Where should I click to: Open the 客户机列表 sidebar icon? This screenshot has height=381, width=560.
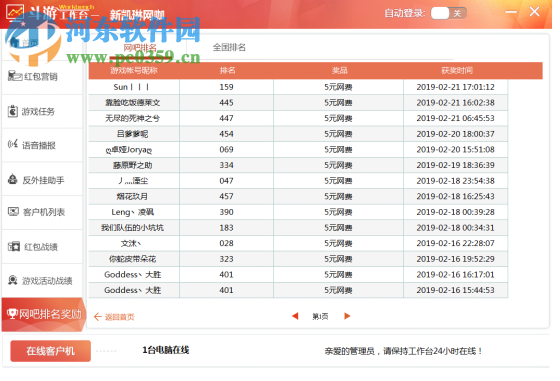(13, 212)
